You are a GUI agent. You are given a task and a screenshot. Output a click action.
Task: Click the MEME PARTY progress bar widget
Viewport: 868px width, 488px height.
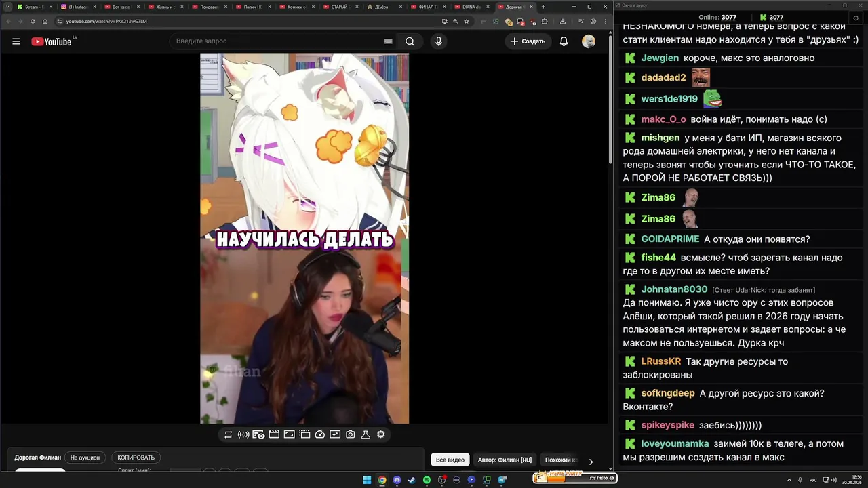pos(574,477)
